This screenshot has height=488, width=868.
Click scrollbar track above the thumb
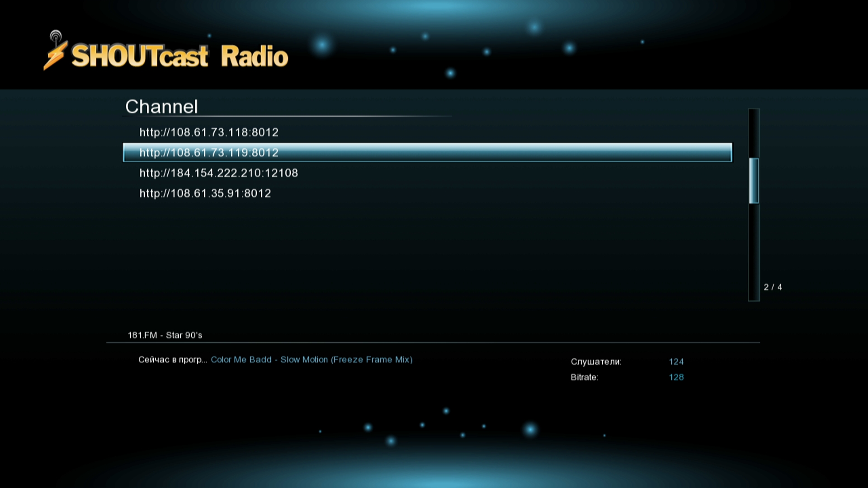pyautogui.click(x=754, y=133)
